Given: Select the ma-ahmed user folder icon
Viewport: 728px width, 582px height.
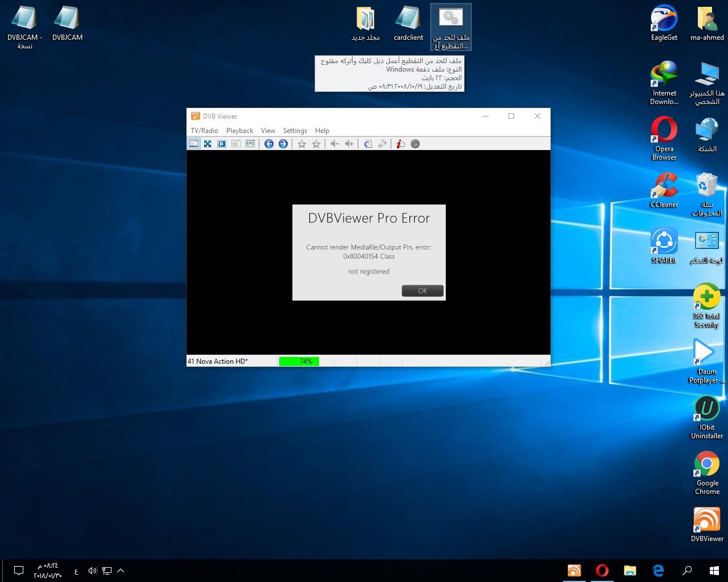Looking at the screenshot, I should point(707,24).
